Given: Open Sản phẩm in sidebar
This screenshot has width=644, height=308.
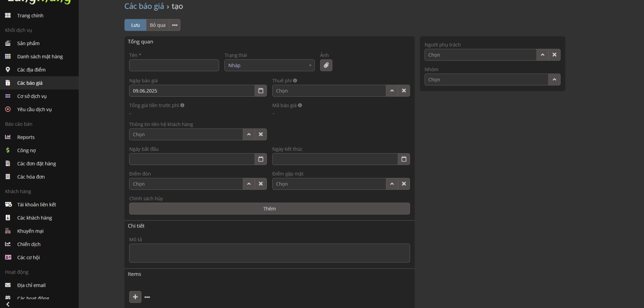Looking at the screenshot, I should pyautogui.click(x=28, y=43).
